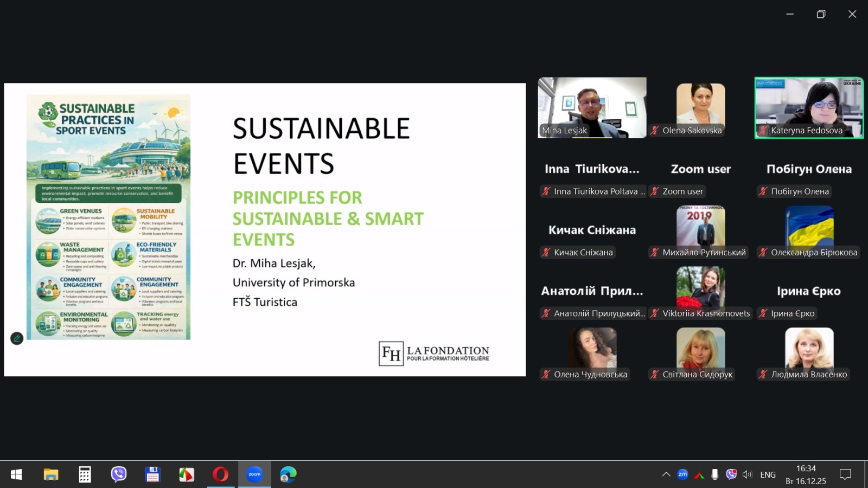Viewport: 868px width, 488px height.
Task: Open the system volume speaker control
Action: 748,474
